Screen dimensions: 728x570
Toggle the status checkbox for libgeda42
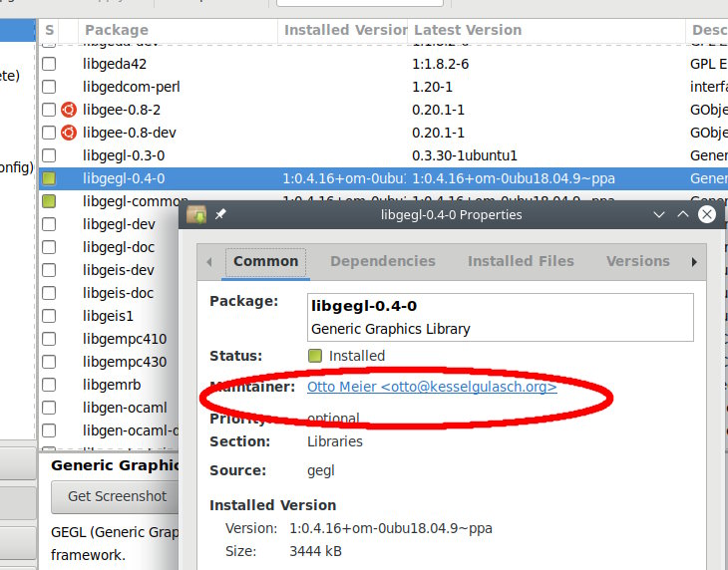point(49,64)
